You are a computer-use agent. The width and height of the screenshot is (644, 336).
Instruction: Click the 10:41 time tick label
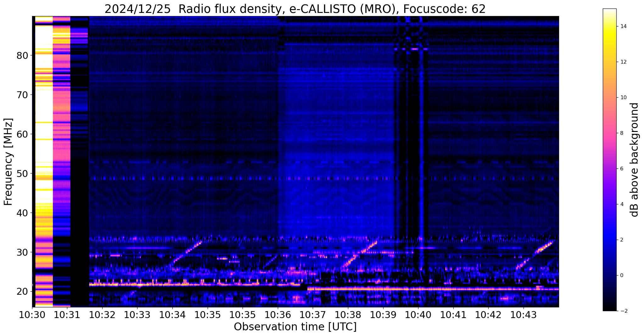pos(453,315)
